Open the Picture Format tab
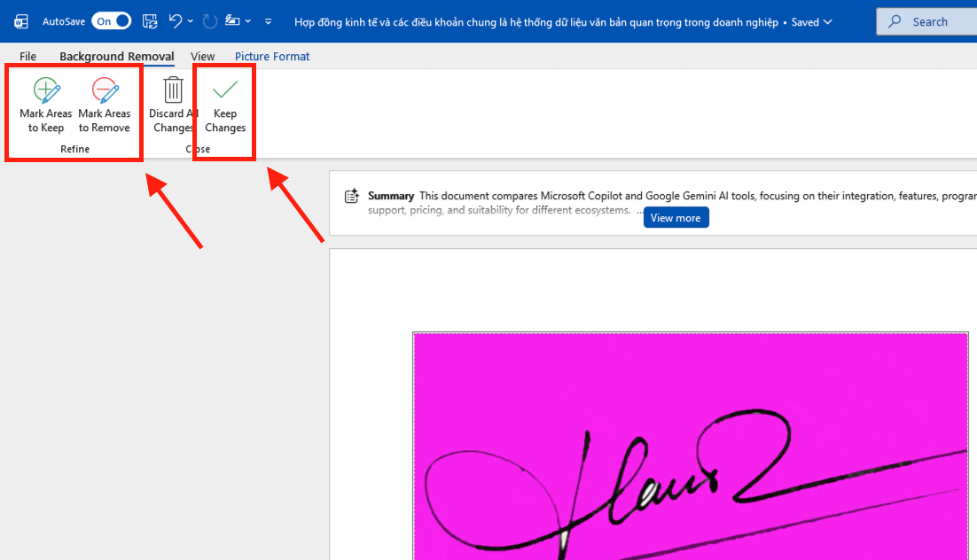977x560 pixels. click(271, 56)
